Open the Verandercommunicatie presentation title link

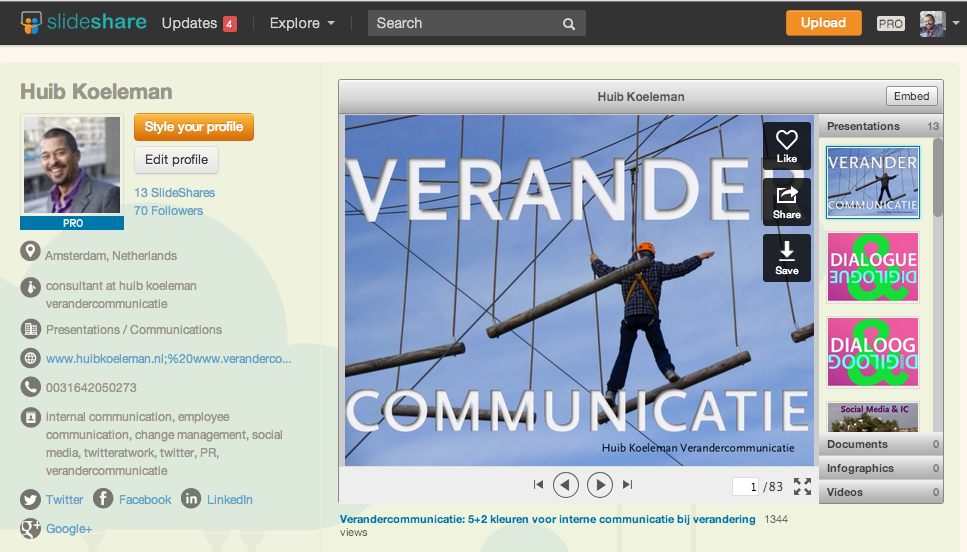pos(547,519)
